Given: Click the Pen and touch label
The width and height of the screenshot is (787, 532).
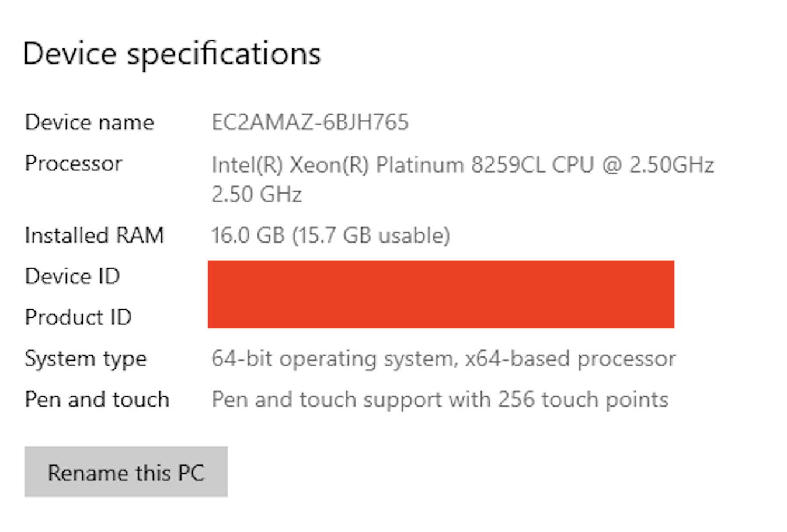Looking at the screenshot, I should coord(97,399).
